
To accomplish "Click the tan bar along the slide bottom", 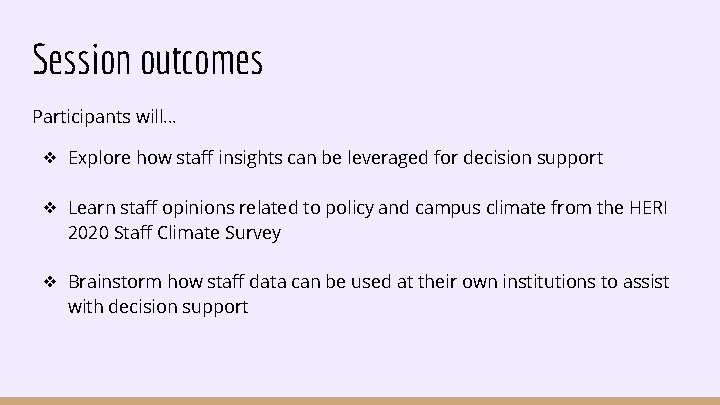I will pyautogui.click(x=360, y=400).
